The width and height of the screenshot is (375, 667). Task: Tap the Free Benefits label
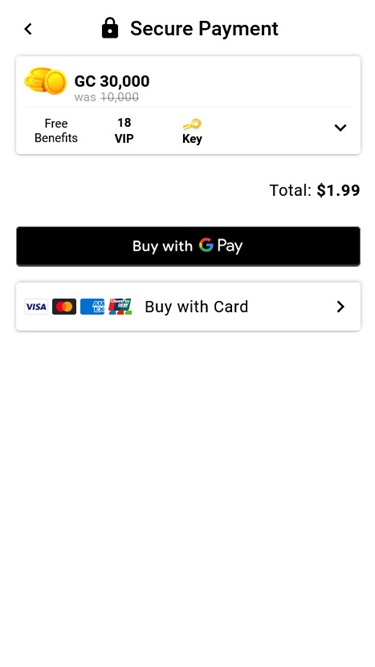coord(56,131)
